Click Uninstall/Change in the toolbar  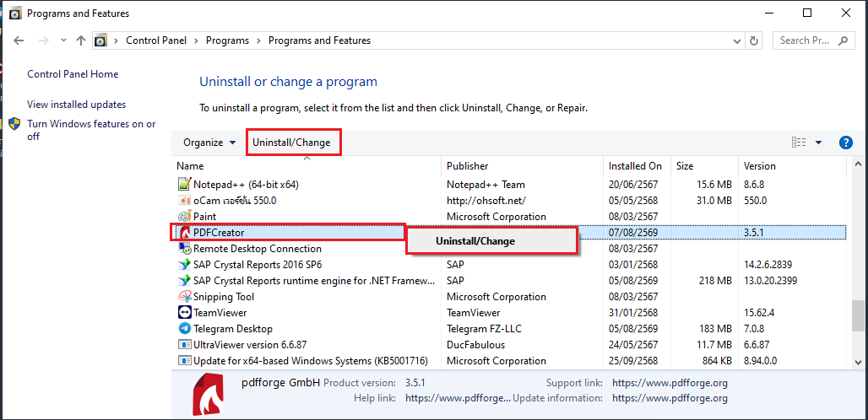[292, 143]
